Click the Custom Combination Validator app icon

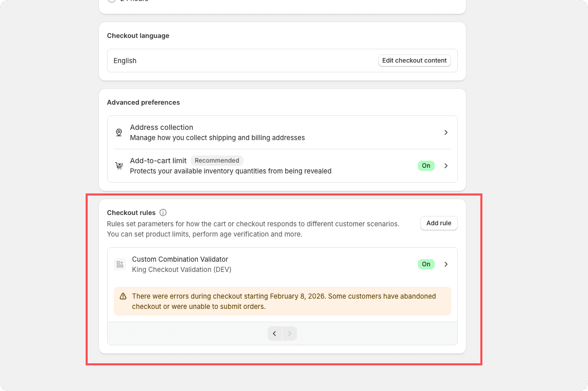pyautogui.click(x=120, y=264)
